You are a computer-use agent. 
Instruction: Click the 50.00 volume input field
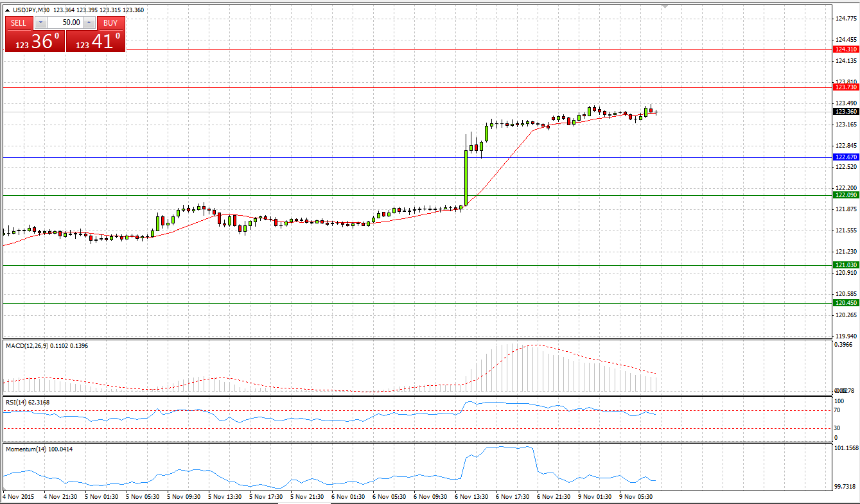tap(65, 22)
